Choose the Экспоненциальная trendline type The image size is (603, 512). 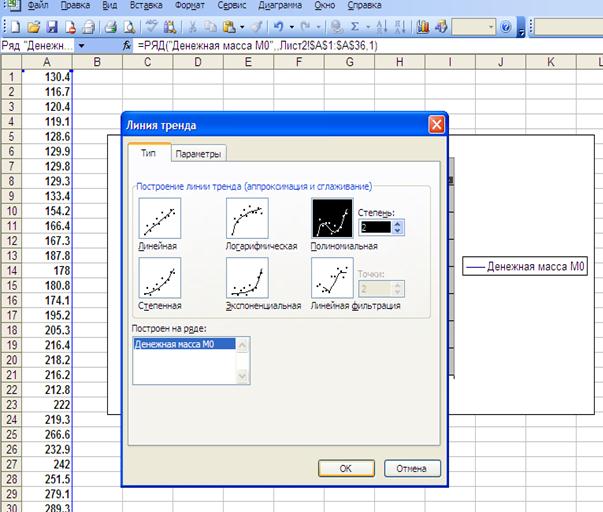[x=247, y=278]
